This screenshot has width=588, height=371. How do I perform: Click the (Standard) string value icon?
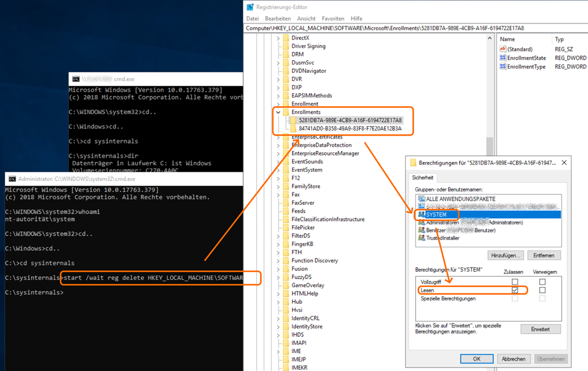[502, 49]
